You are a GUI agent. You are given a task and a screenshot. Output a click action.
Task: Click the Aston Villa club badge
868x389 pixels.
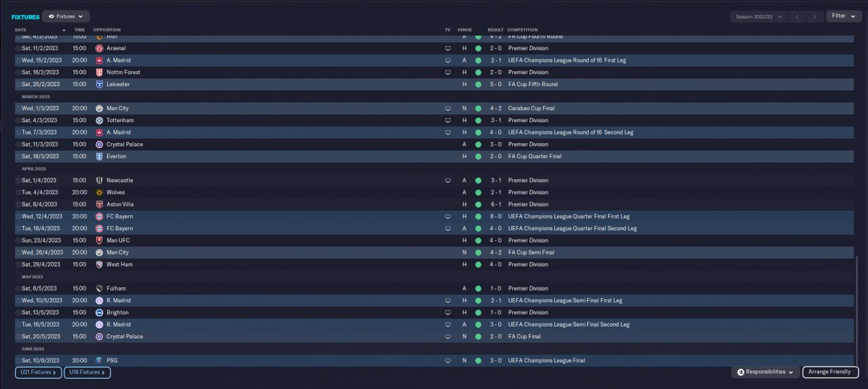[100, 204]
